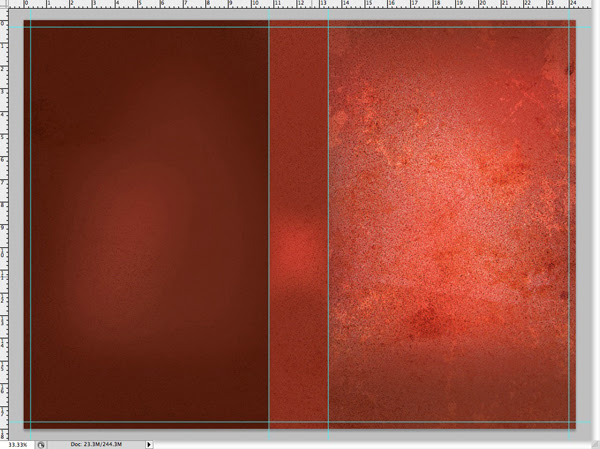Screen dimensions: 600x449
Task: Click the textured grunge front cover area
Action: [450, 200]
